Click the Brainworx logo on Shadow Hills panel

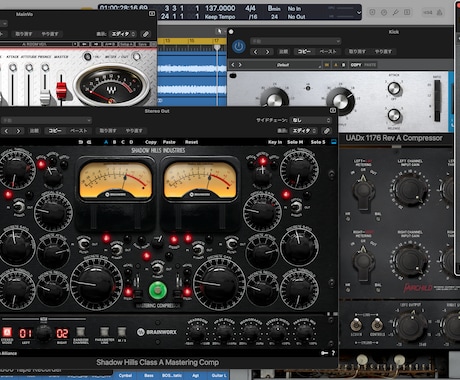[x=157, y=332]
